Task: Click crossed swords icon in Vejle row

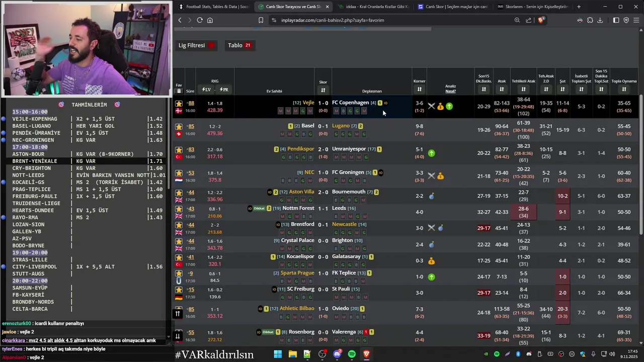Action: 431,106
